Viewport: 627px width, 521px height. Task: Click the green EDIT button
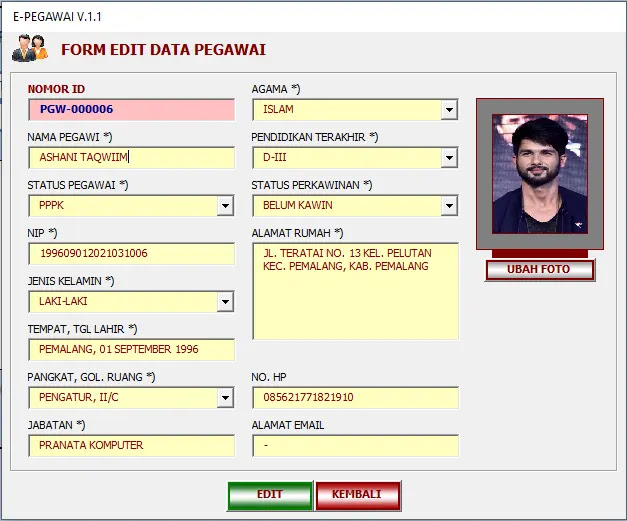tap(270, 495)
